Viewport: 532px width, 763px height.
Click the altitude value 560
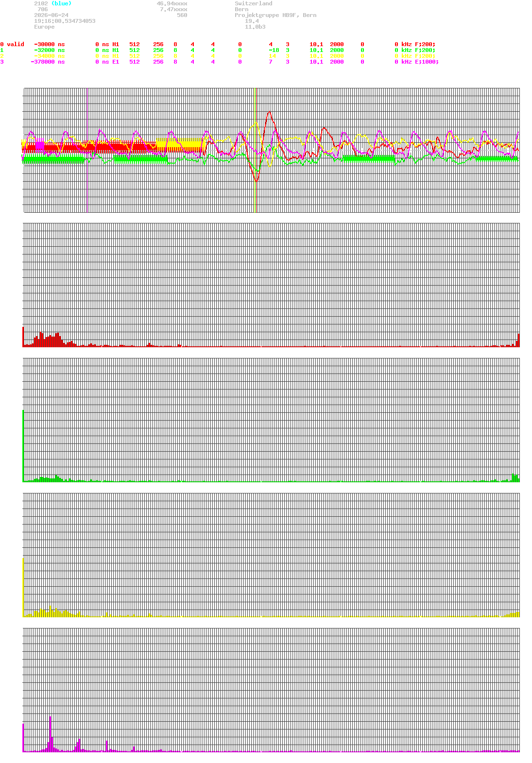[182, 15]
